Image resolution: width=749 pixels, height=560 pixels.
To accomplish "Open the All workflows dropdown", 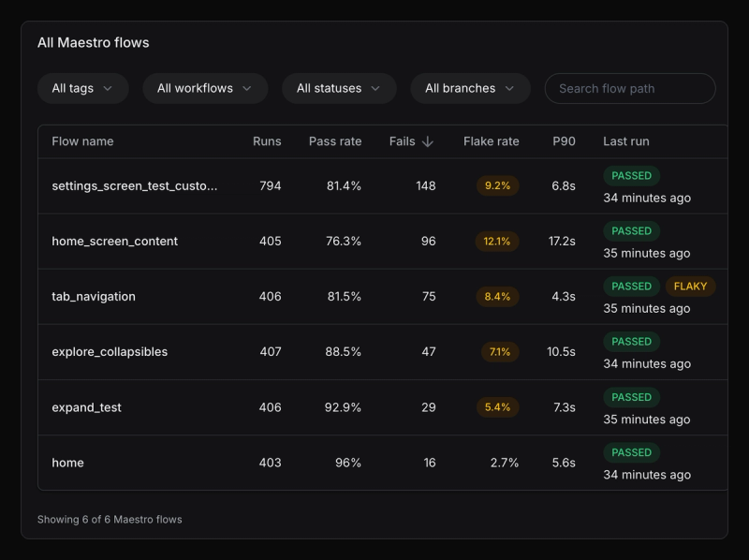I will pyautogui.click(x=205, y=88).
